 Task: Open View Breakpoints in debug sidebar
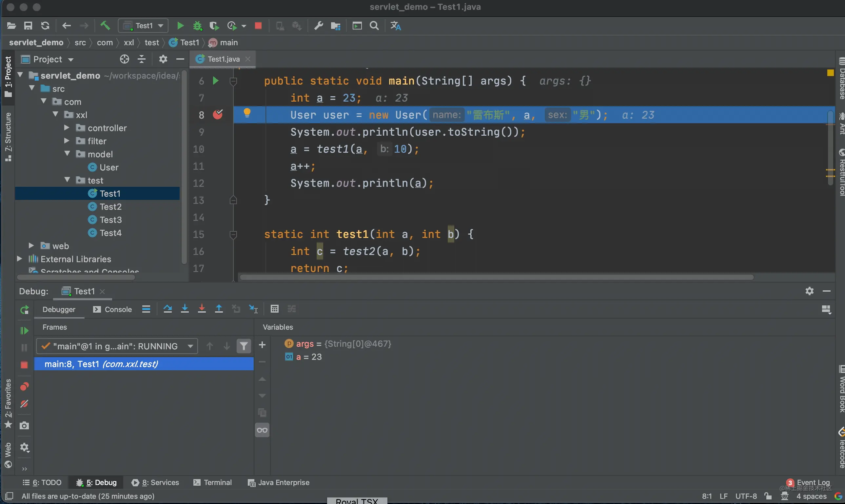24,386
